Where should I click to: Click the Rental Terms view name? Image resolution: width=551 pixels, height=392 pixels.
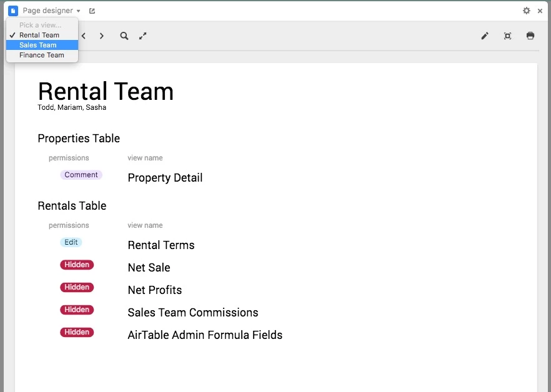click(161, 245)
